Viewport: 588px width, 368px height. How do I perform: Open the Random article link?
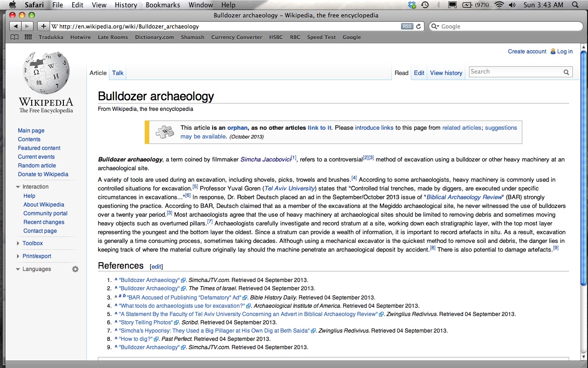point(37,166)
